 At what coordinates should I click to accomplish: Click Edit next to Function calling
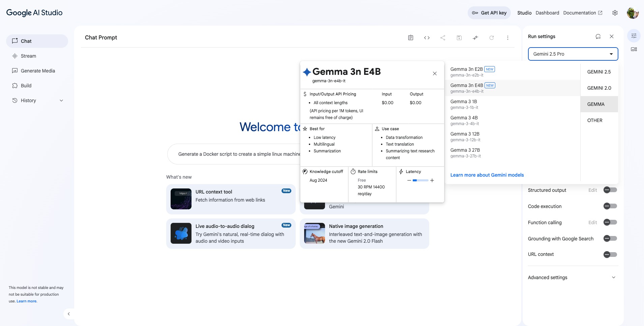pos(592,223)
